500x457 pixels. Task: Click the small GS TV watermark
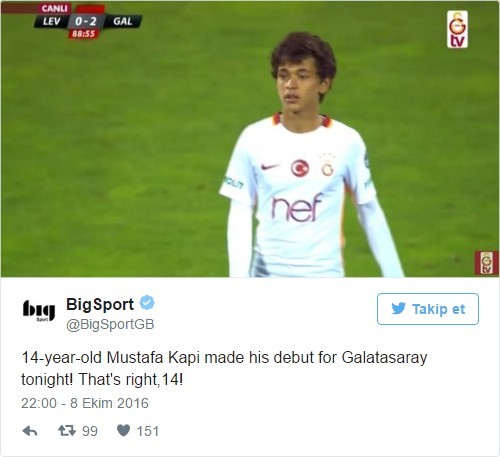[487, 263]
